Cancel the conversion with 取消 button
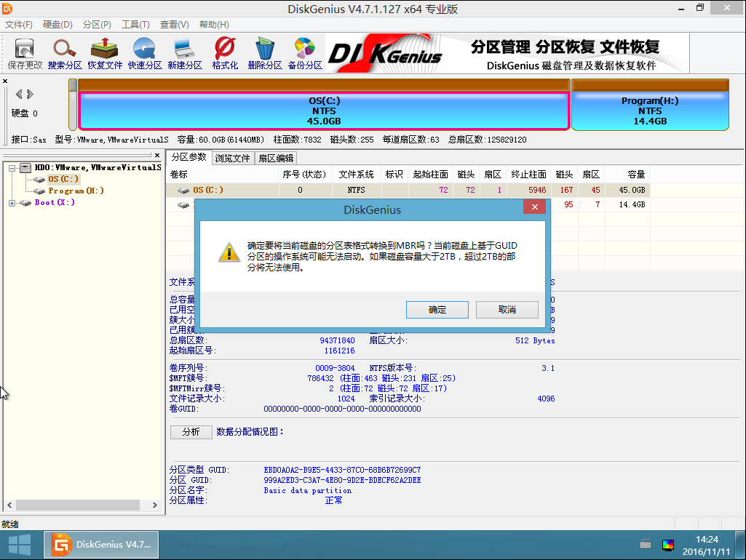746x560 pixels. point(507,310)
